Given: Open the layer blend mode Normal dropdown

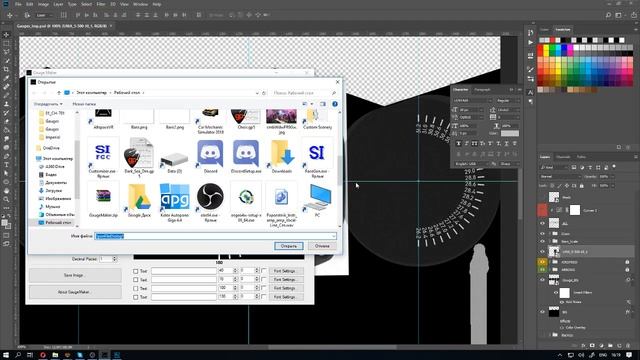Looking at the screenshot, I should tap(560, 177).
